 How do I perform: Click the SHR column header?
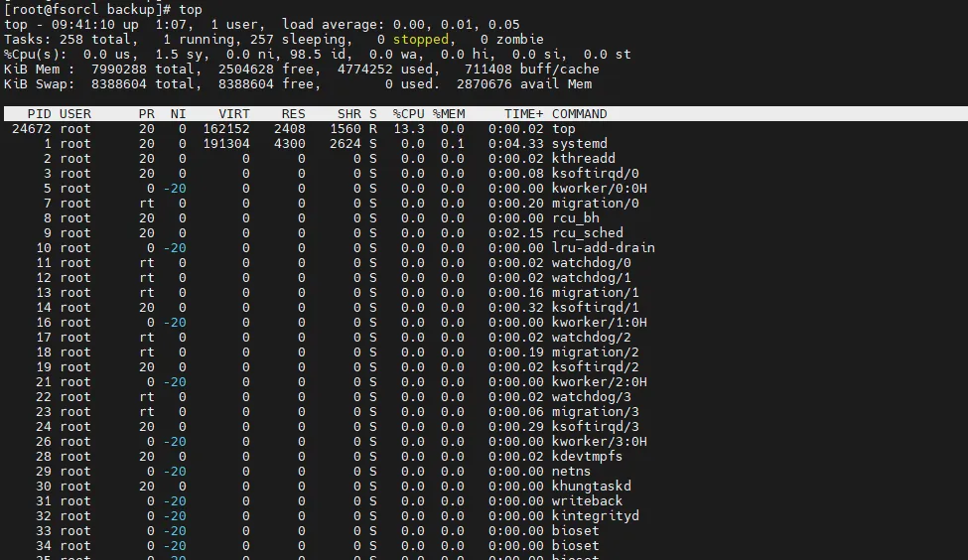pos(348,114)
